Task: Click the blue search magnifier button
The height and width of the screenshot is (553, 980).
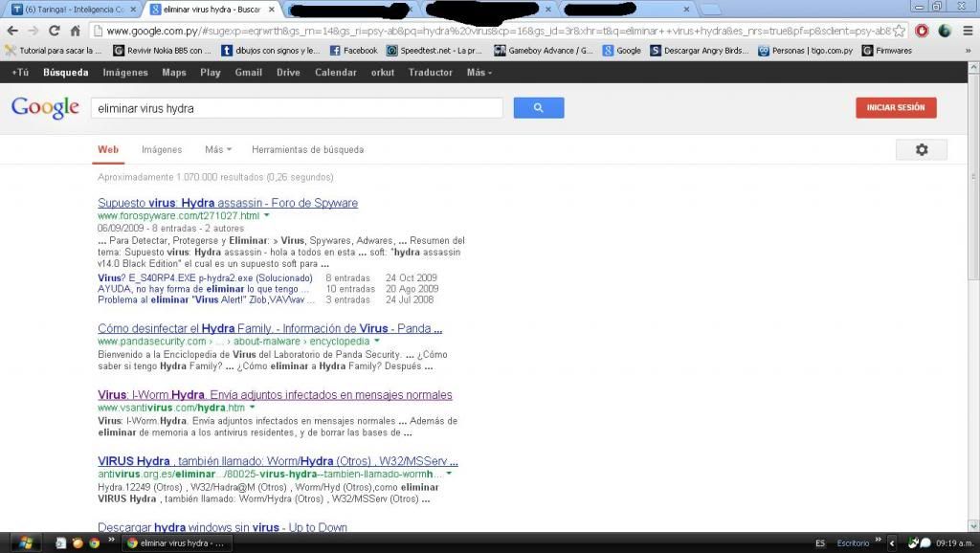Action: [x=539, y=108]
